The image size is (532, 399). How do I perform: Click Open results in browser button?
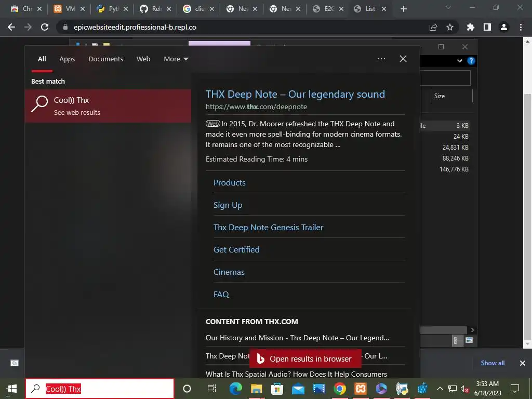tap(305, 358)
